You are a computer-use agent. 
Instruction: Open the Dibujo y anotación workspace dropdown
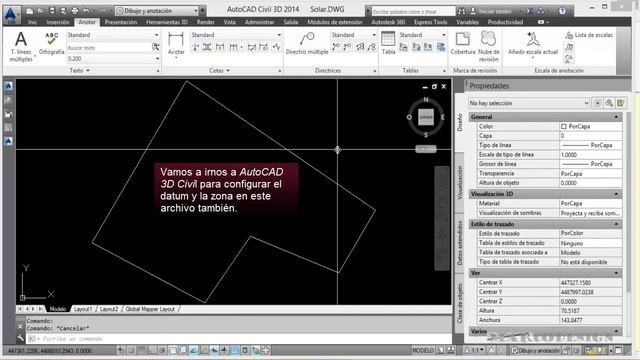click(156, 11)
